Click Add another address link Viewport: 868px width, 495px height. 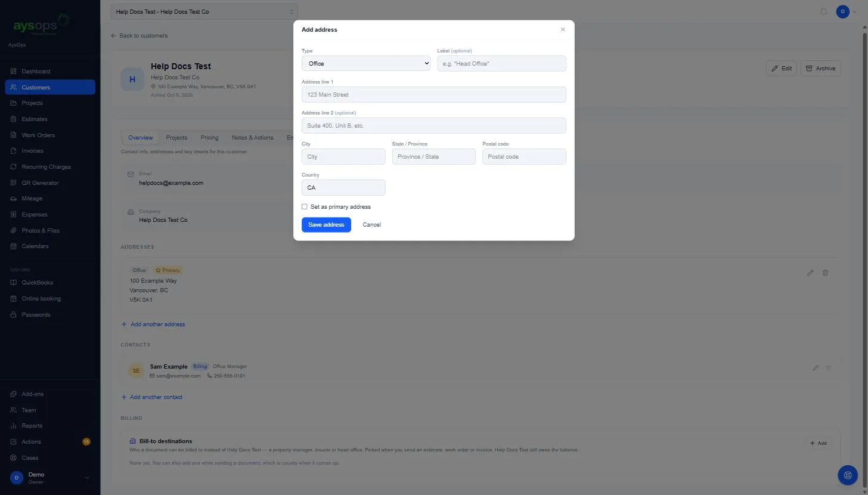coord(153,324)
